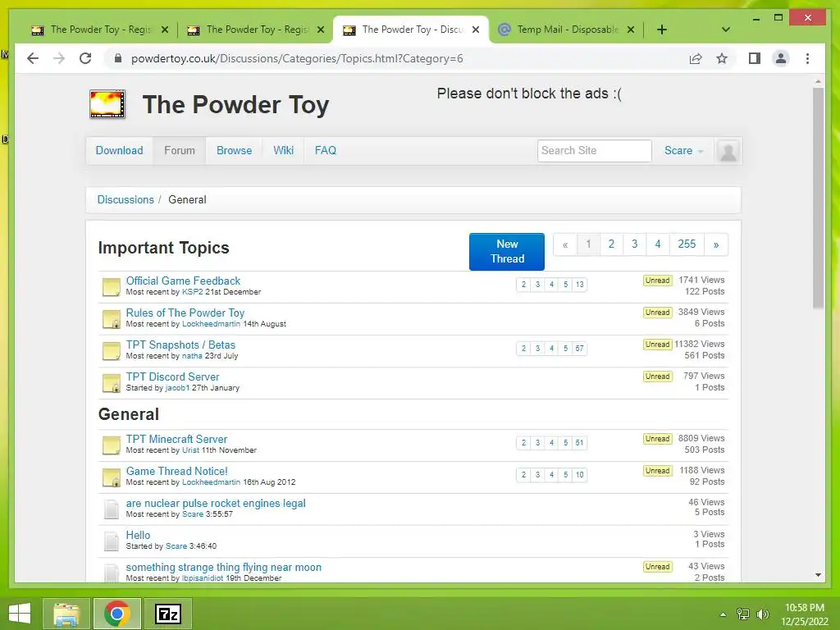840x630 pixels.
Task: Open File Explorer from taskbar
Action: (66, 614)
